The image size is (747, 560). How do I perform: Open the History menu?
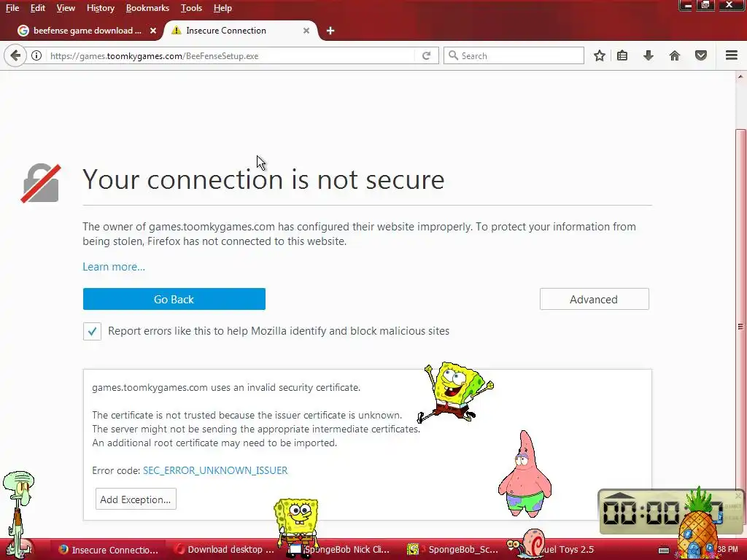coord(101,8)
